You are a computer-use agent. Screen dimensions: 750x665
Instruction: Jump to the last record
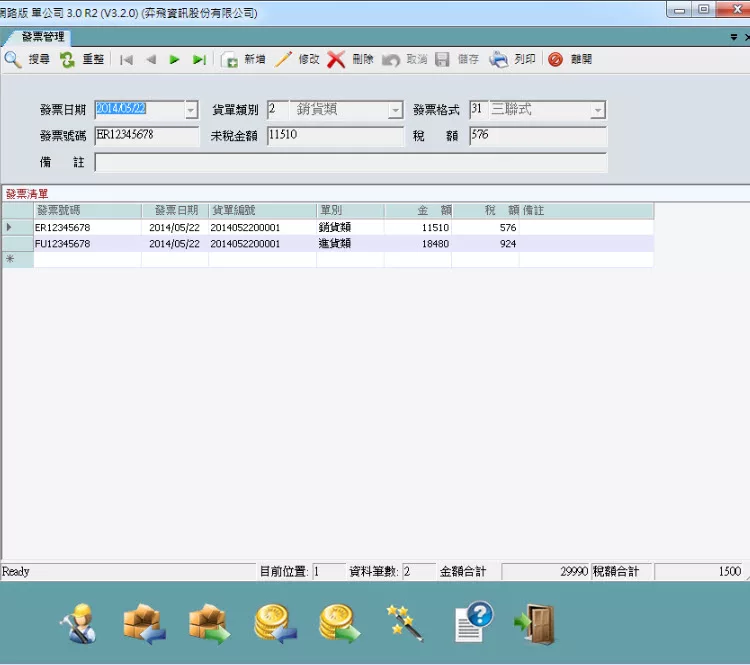coord(199,60)
